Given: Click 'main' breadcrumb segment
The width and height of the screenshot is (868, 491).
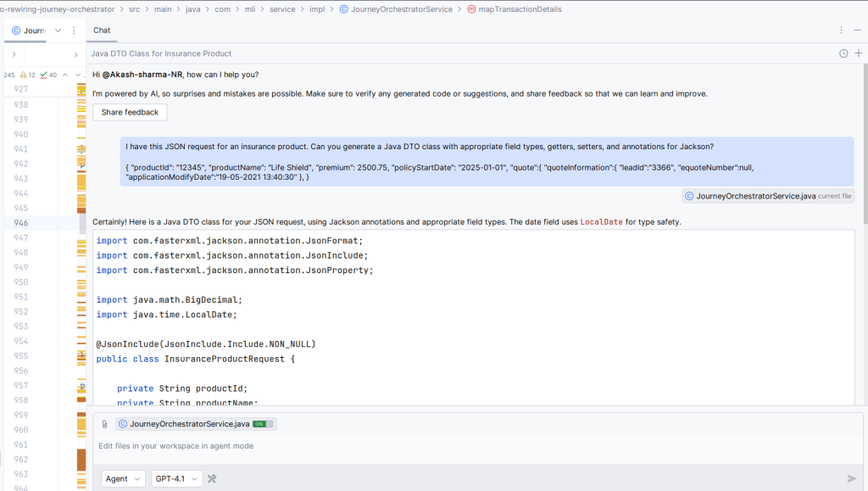Looking at the screenshot, I should (x=163, y=9).
